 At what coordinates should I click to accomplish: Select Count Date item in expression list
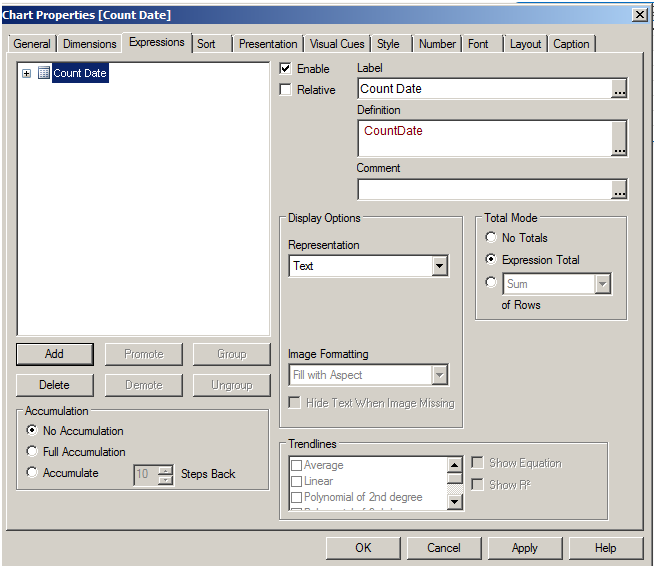click(80, 73)
